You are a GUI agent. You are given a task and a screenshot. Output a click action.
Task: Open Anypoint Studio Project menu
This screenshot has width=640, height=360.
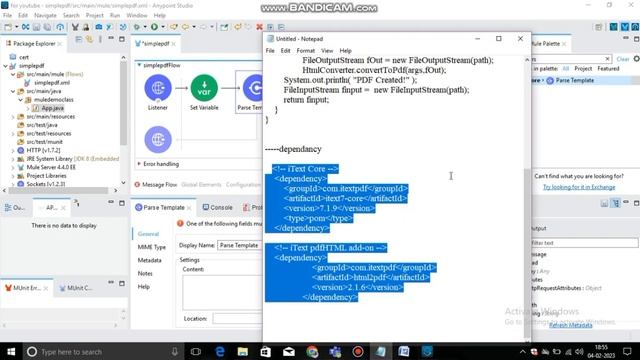point(94,15)
